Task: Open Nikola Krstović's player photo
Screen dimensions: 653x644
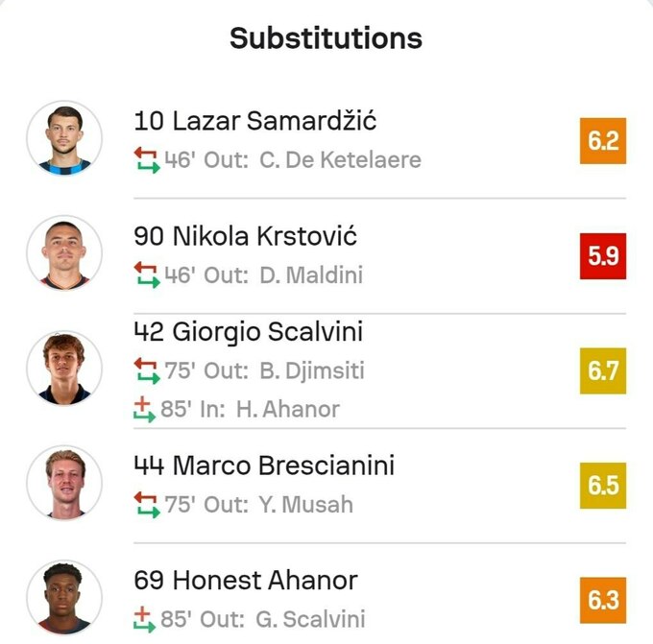Action: (x=64, y=254)
